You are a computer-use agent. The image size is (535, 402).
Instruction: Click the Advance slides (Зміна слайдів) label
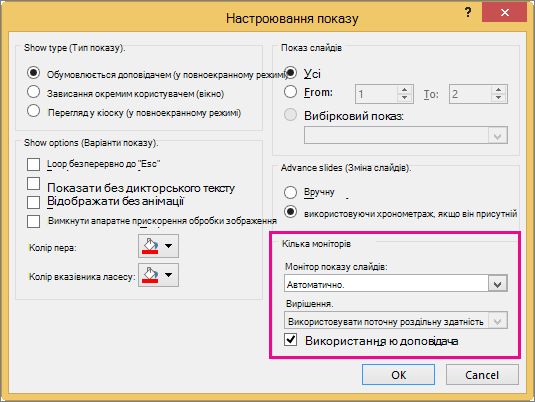pyautogui.click(x=346, y=168)
